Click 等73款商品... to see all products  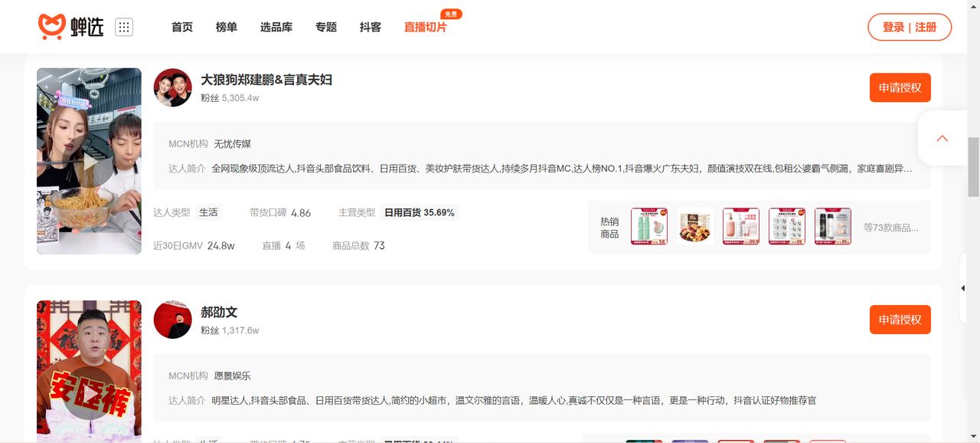tap(891, 228)
